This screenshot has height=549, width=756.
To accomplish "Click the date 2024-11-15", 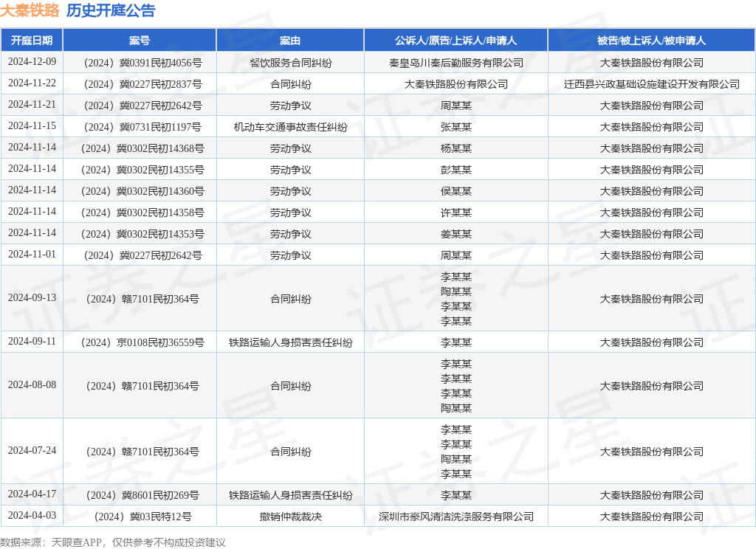I will [x=32, y=125].
